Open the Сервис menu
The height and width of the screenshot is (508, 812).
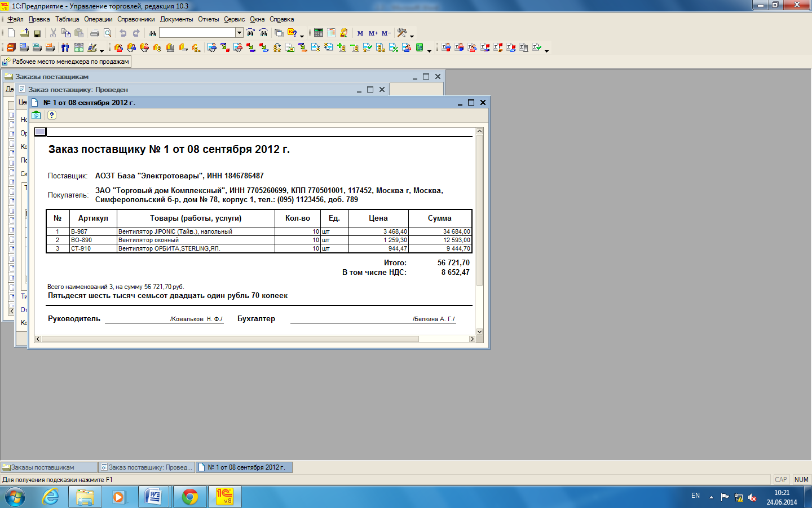coord(235,19)
